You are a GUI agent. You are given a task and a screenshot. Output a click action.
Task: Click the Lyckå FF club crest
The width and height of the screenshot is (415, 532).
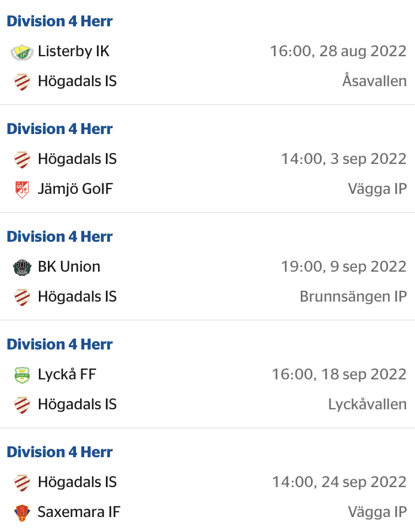(22, 375)
